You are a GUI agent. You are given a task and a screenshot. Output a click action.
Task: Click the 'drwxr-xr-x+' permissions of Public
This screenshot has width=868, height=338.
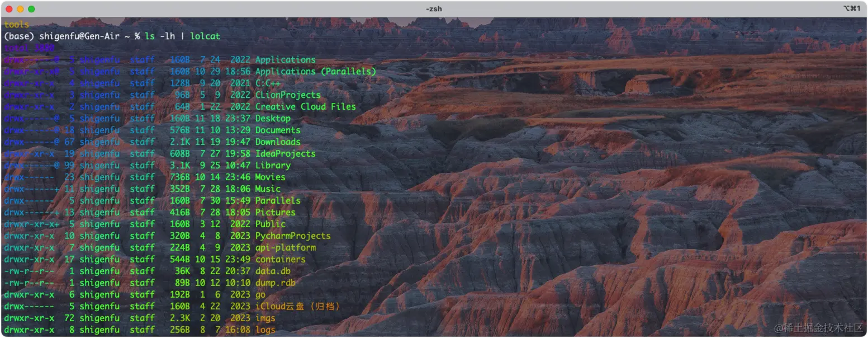coord(31,224)
